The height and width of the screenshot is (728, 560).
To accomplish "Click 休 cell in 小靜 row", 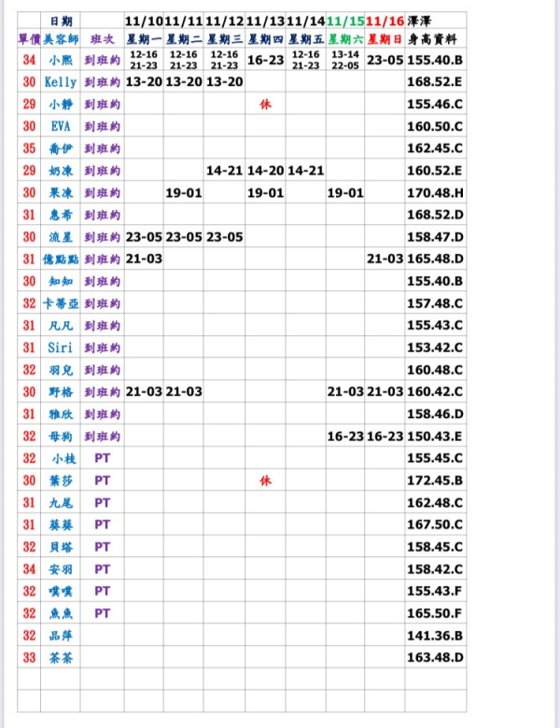I will click(265, 105).
